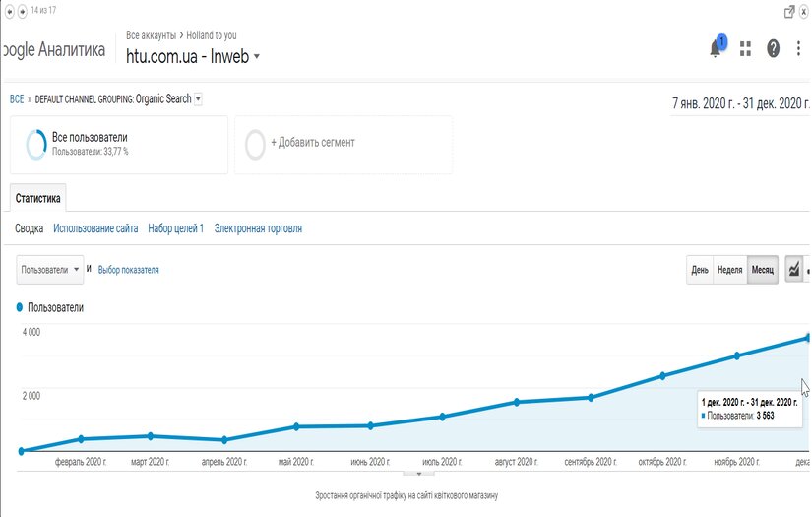812x517 pixels.
Task: Click the Добавить сегмент box
Action: pyautogui.click(x=344, y=144)
